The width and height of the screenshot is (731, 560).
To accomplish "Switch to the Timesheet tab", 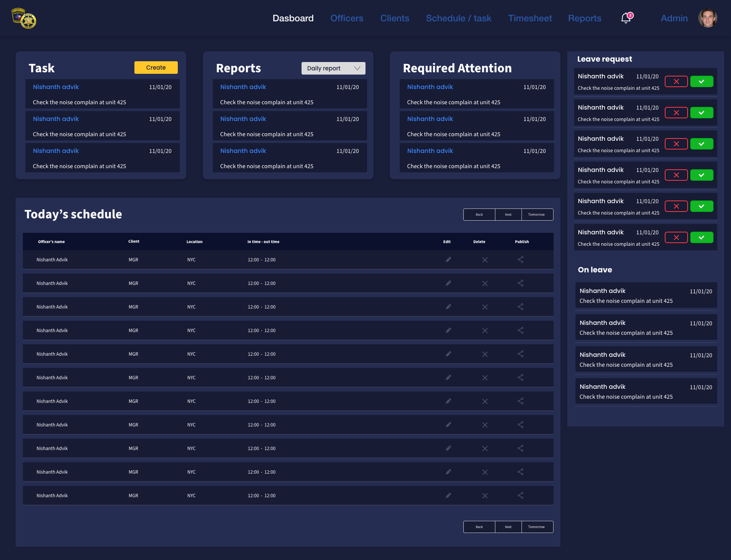I will (530, 18).
